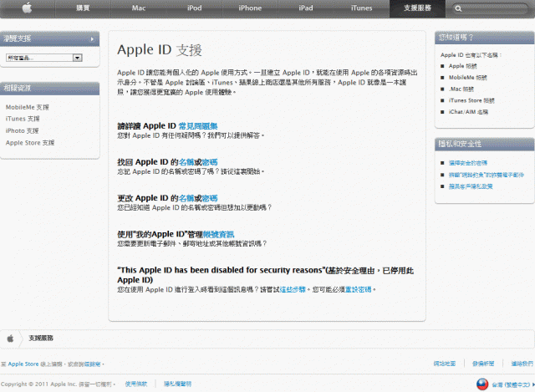Click 名稱 link under 找回 Apple ID
535x392 pixels.
pyautogui.click(x=186, y=162)
